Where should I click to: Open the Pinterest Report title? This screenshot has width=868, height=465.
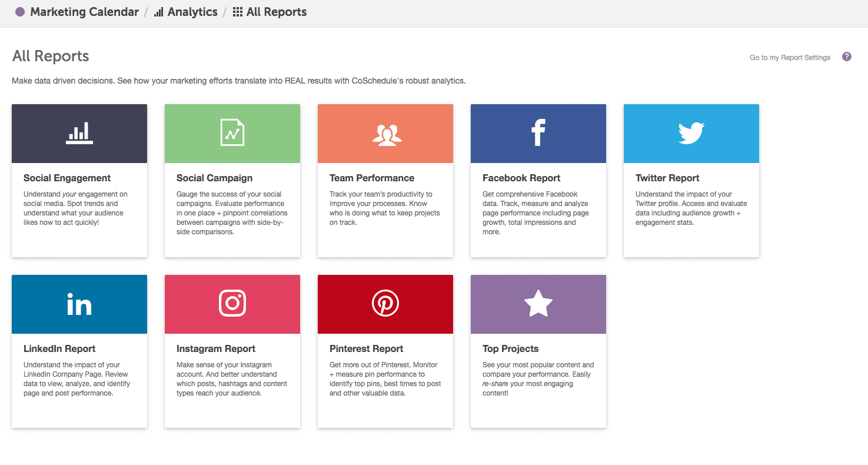click(367, 348)
